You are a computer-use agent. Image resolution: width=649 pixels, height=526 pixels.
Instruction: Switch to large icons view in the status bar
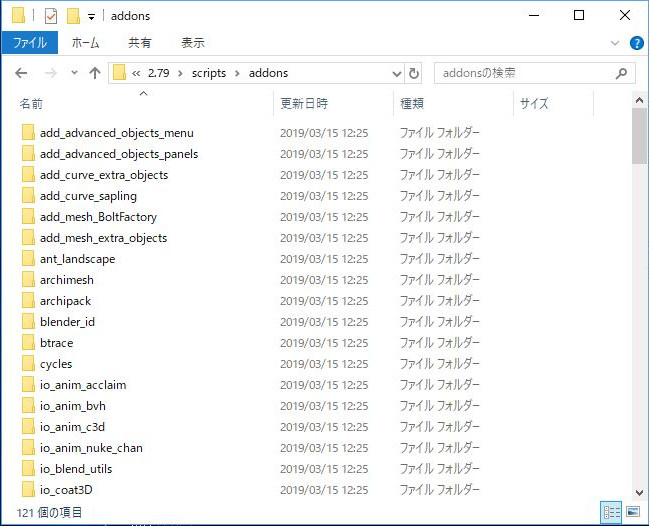point(633,512)
